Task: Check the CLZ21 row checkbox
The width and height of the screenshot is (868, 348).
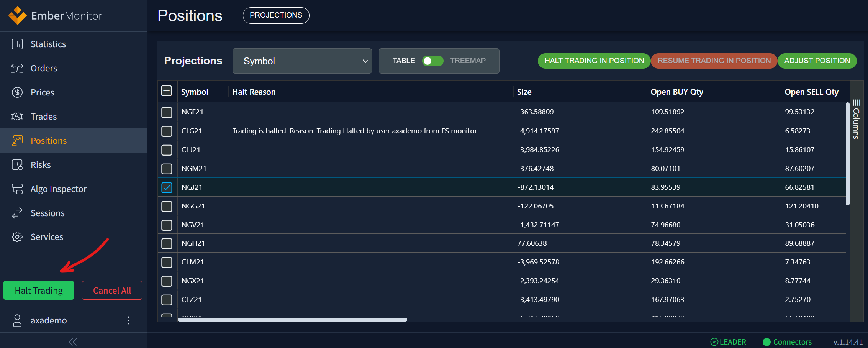Action: tap(167, 300)
